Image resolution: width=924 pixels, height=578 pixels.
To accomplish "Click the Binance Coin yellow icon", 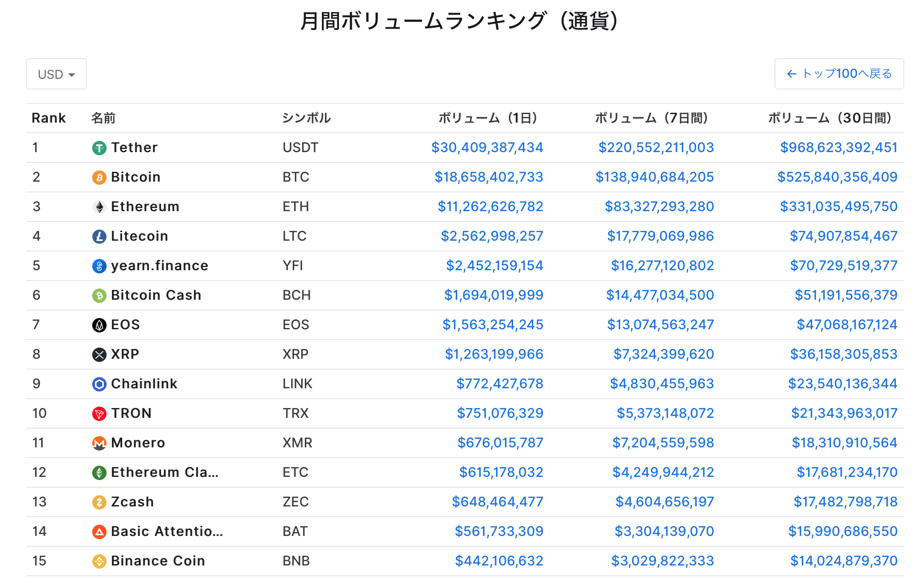I will 99,561.
